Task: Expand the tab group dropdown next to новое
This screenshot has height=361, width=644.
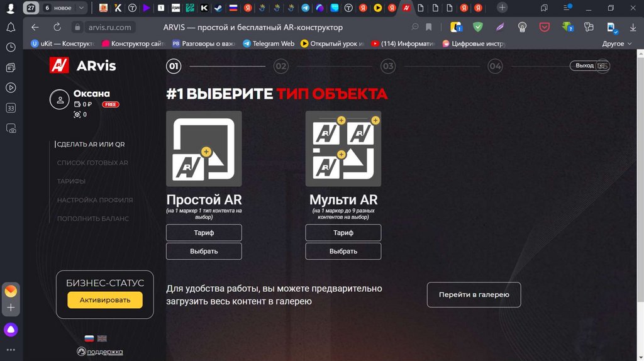Action: point(81,8)
